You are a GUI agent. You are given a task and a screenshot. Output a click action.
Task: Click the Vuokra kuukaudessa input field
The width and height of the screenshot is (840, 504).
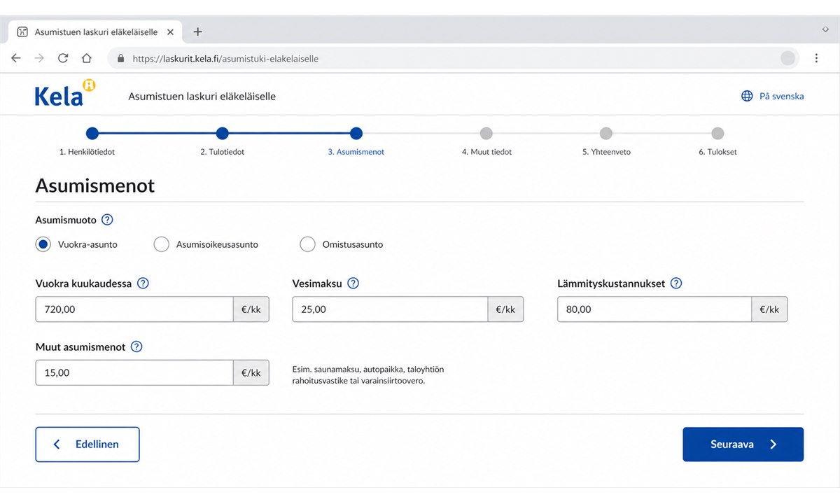tap(134, 309)
